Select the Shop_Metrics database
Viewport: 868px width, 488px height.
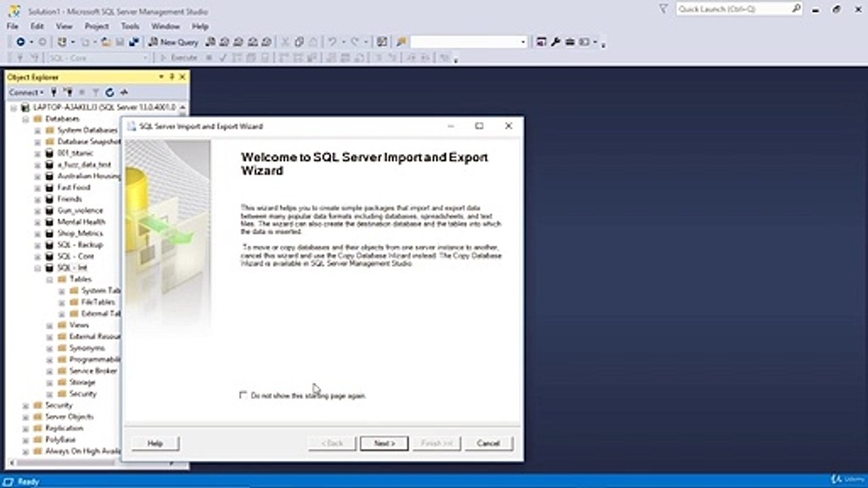[80, 233]
